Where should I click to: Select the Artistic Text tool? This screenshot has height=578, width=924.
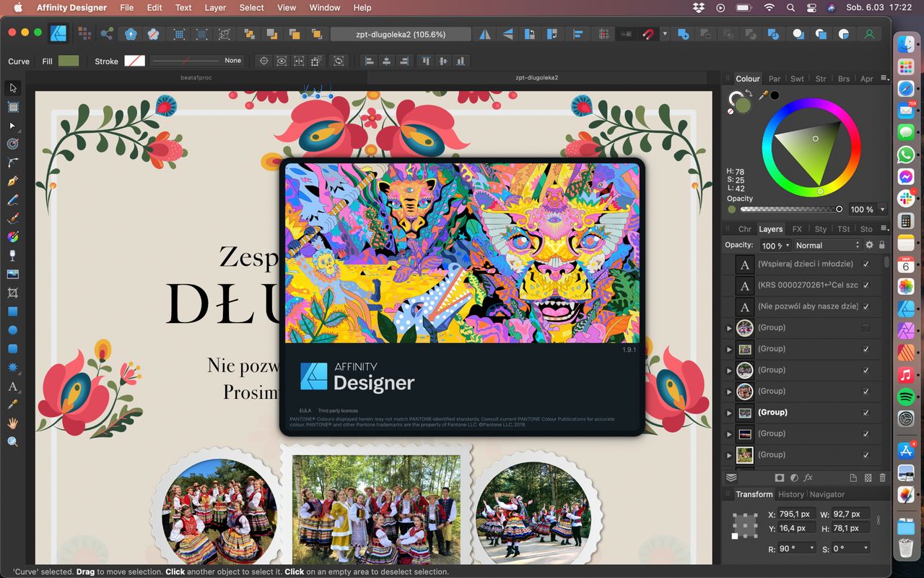[13, 387]
